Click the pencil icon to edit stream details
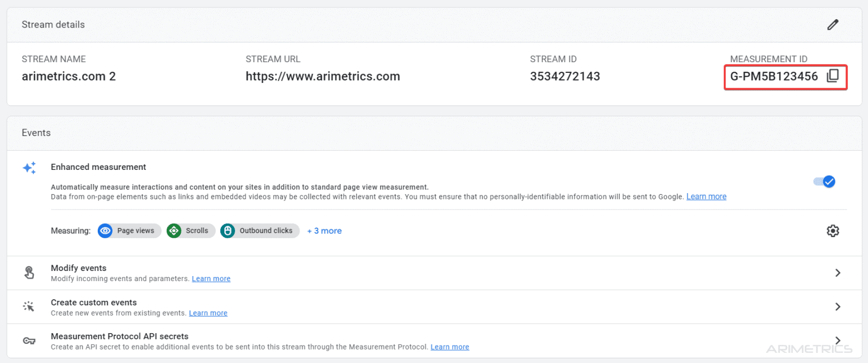868x363 pixels. click(x=832, y=24)
